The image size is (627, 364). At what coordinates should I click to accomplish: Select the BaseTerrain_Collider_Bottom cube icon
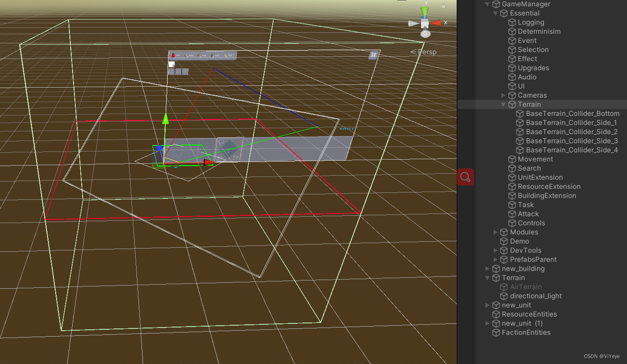520,113
